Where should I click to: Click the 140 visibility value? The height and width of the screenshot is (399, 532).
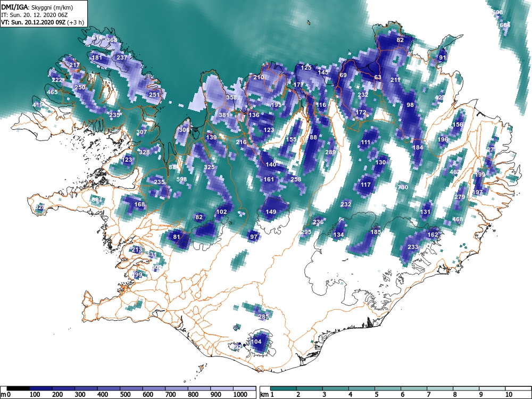point(271,164)
